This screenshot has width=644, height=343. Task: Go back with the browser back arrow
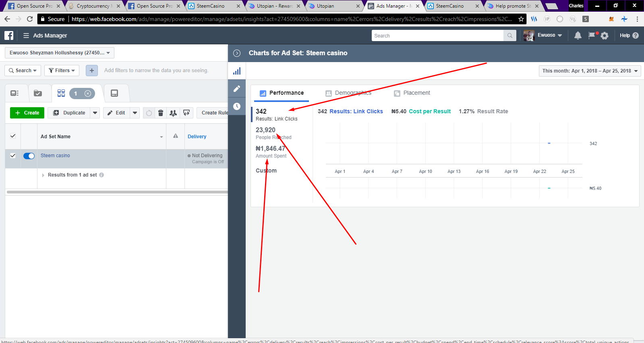point(7,19)
